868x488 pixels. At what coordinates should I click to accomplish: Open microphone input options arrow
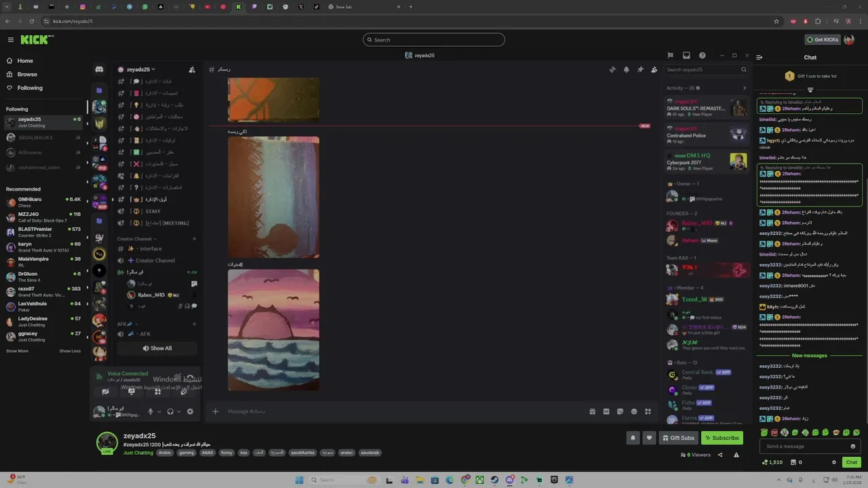[x=159, y=411]
